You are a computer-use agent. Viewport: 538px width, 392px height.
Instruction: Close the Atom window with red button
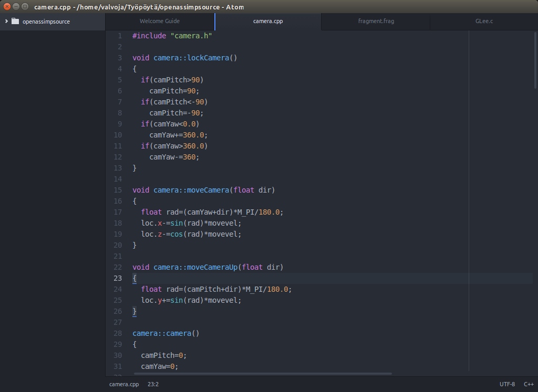pyautogui.click(x=7, y=7)
